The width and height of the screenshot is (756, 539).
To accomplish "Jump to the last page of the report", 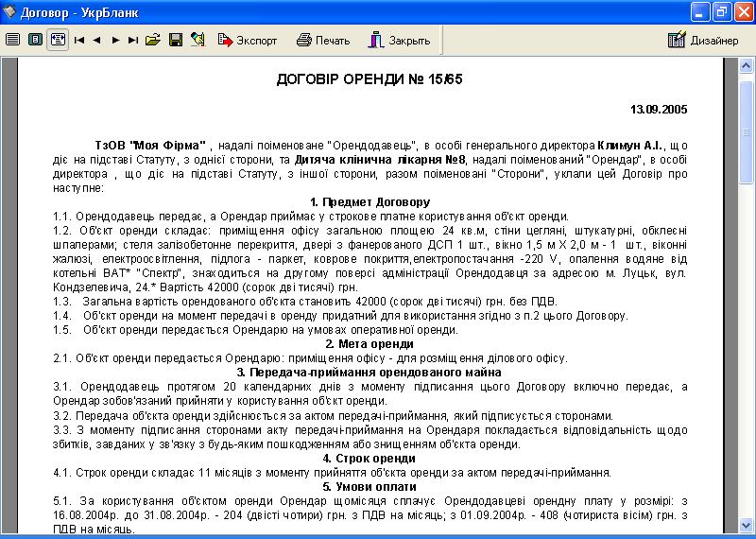I will [x=133, y=40].
